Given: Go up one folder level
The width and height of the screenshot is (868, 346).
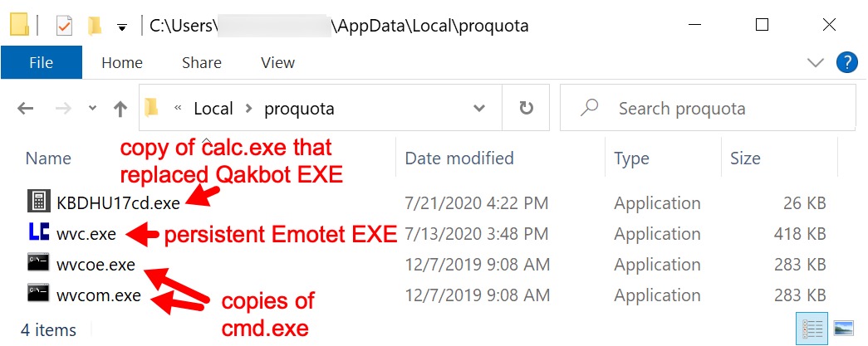Looking at the screenshot, I should (x=120, y=109).
